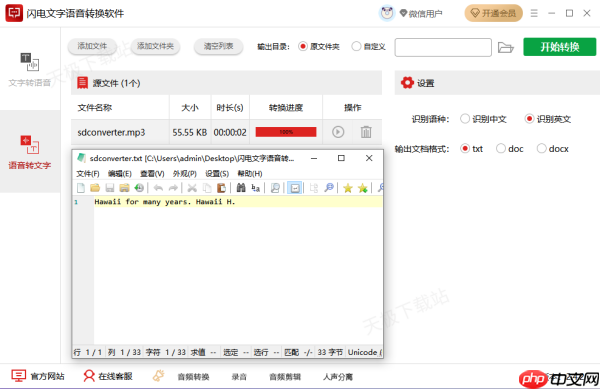Choose recognize Chinese language option
This screenshot has width=600, height=389.
[483, 119]
